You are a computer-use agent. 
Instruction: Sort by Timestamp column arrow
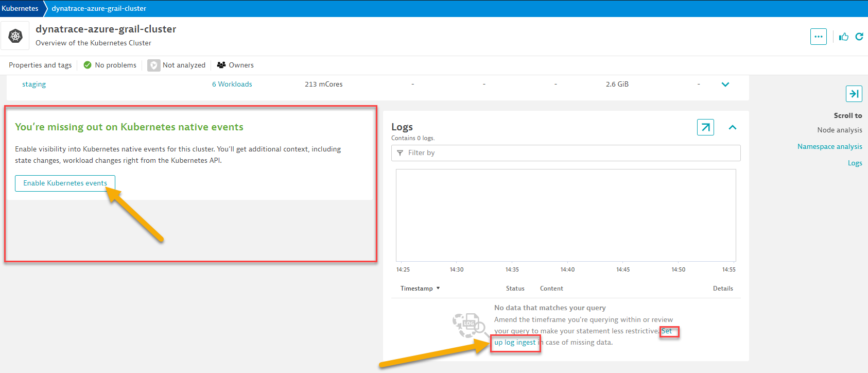coord(438,289)
